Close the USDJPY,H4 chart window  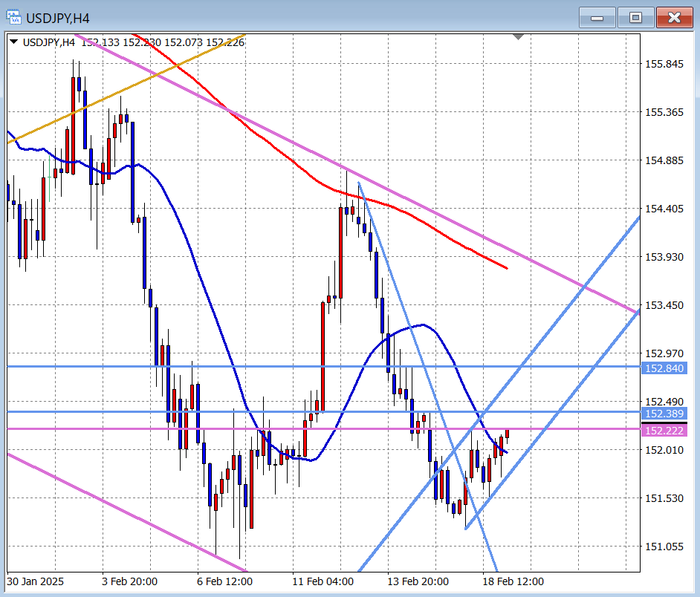(674, 17)
